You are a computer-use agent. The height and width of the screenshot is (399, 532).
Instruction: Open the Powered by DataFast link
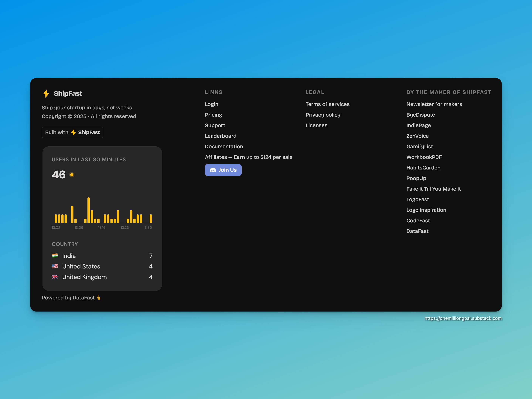[x=84, y=298]
